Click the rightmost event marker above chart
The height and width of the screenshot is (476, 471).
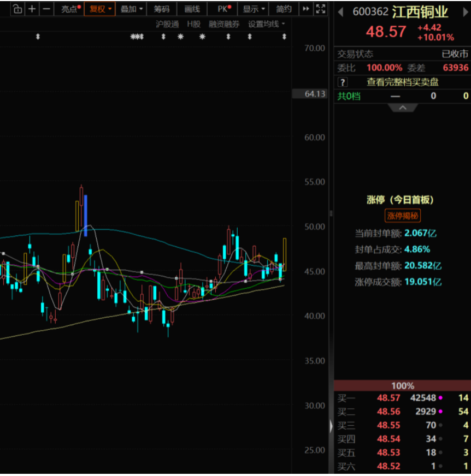284,37
